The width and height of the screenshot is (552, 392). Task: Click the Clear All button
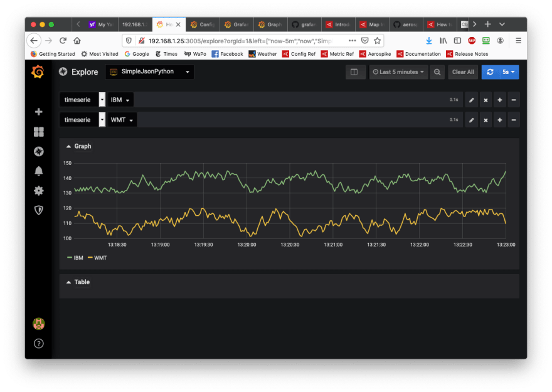click(x=463, y=72)
